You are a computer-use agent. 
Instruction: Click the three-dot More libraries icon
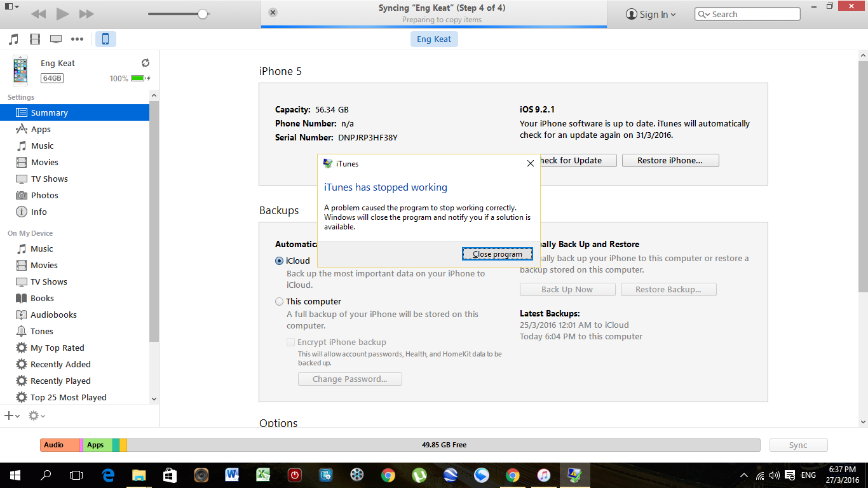pos(78,39)
